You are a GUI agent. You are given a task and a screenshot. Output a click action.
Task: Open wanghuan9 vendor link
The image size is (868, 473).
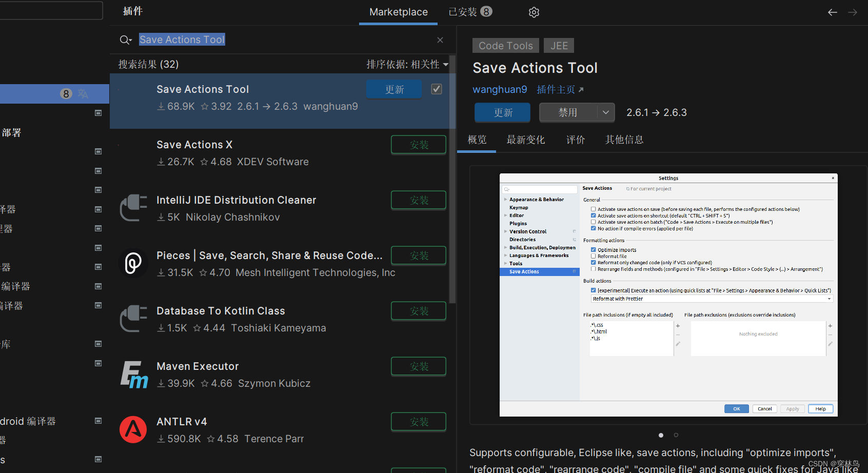point(500,90)
